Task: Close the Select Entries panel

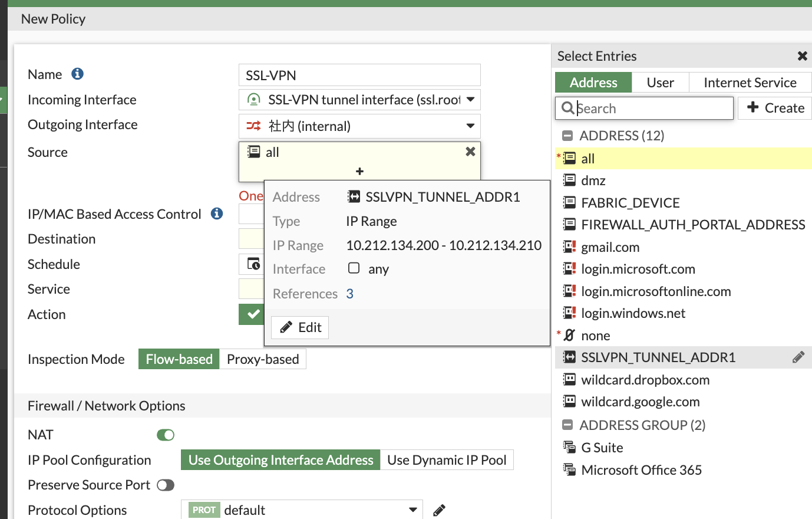Action: (x=802, y=56)
